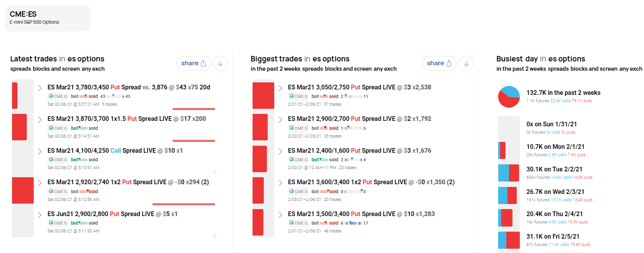Image resolution: width=644 pixels, height=253 pixels.
Task: Expand ES Mar21 4,100/4,250 Call Spread row
Action: pos(40,151)
